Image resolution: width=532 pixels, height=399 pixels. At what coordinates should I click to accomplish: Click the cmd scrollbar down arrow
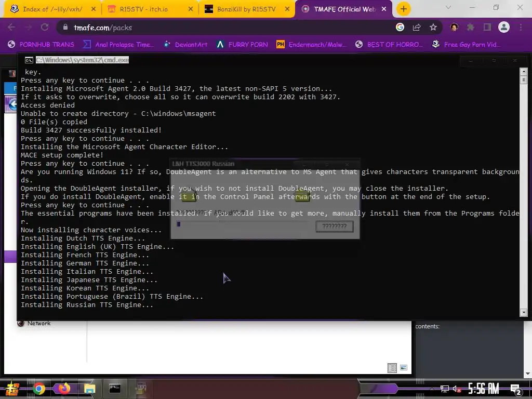coord(524,312)
